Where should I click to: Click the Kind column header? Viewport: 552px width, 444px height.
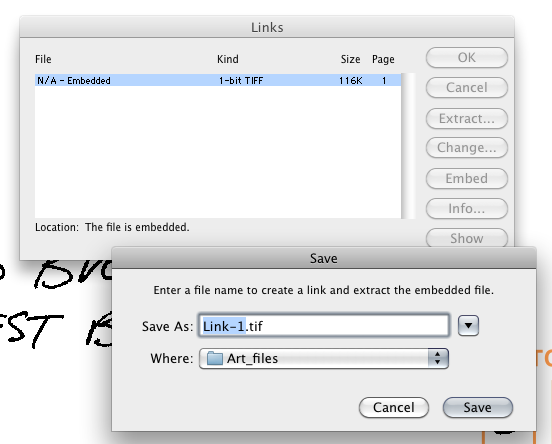click(228, 59)
